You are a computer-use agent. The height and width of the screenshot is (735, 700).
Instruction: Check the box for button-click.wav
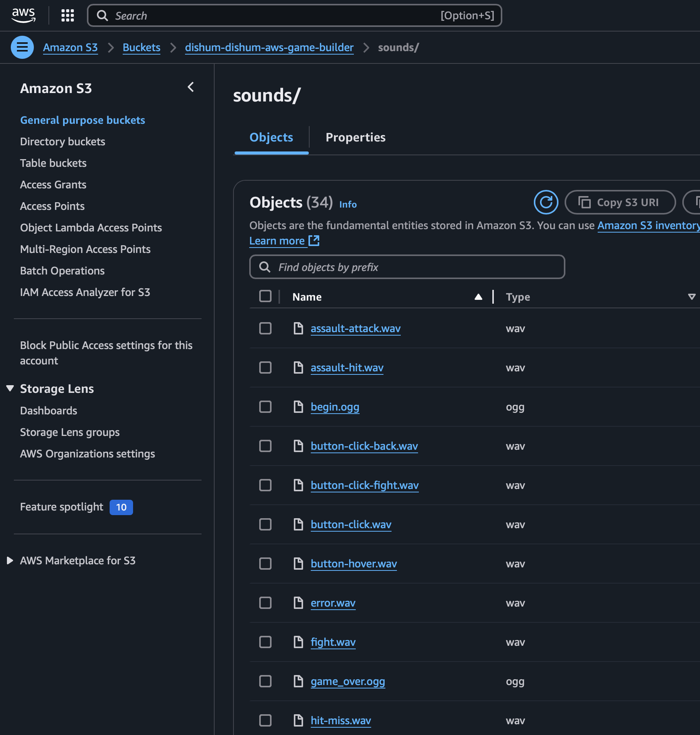tap(265, 525)
